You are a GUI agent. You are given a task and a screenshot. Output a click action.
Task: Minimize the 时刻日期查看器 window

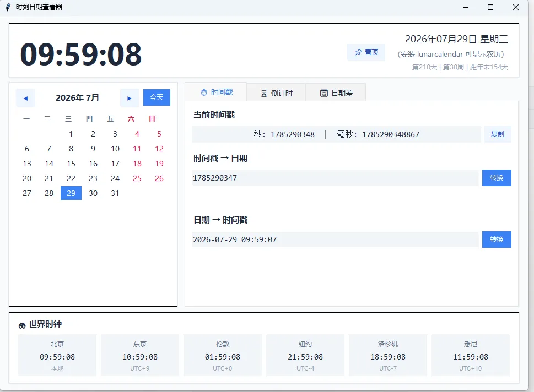(x=466, y=7)
